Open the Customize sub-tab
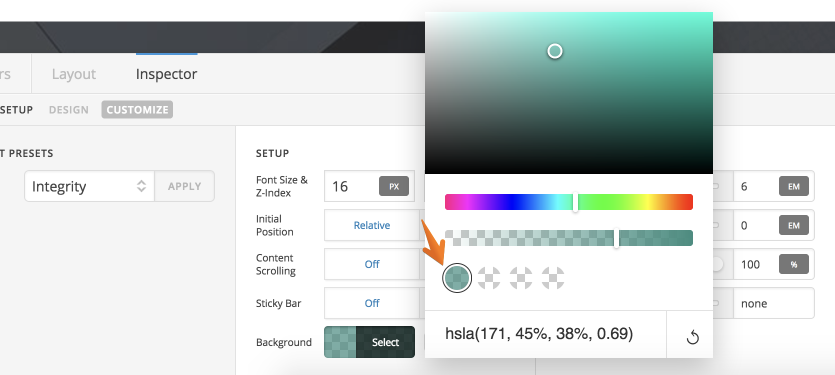The image size is (835, 375). click(x=137, y=110)
